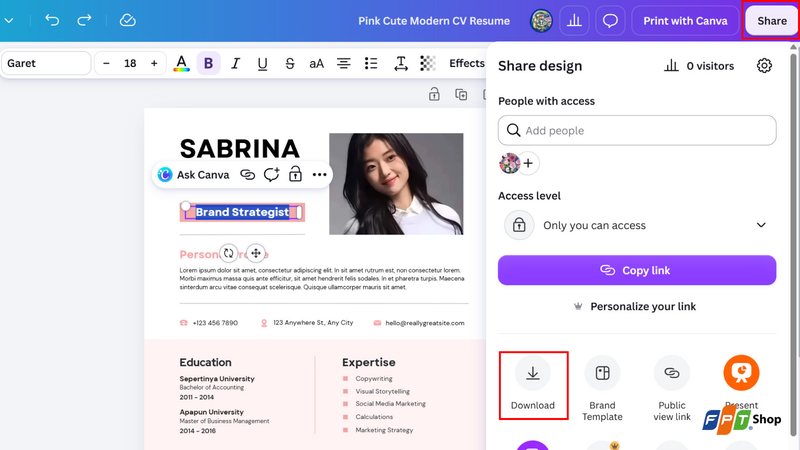Image resolution: width=800 pixels, height=450 pixels.
Task: Open the transparency control
Action: pyautogui.click(x=428, y=63)
